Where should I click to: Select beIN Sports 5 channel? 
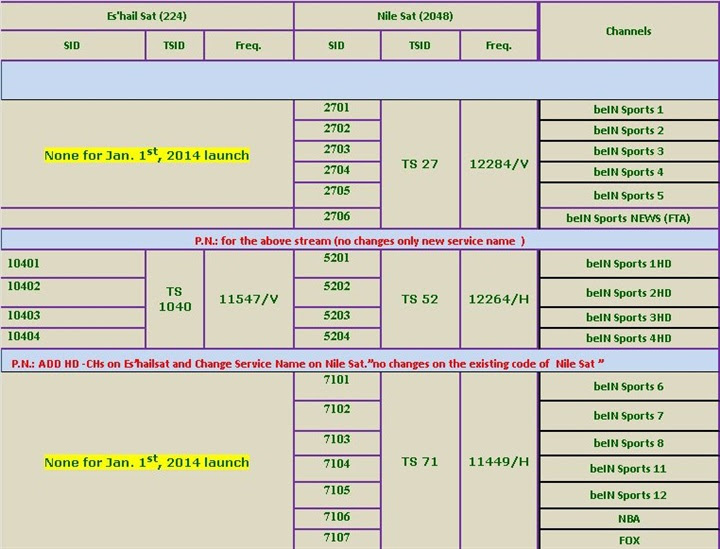pyautogui.click(x=629, y=196)
